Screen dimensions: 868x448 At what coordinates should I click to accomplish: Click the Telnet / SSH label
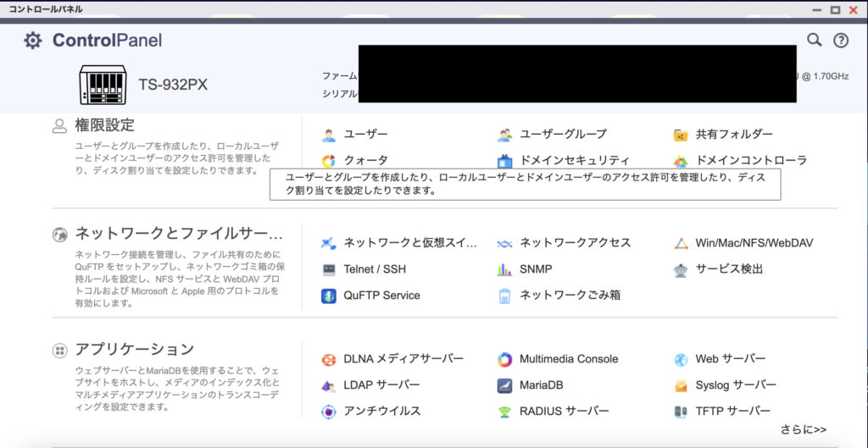point(375,269)
